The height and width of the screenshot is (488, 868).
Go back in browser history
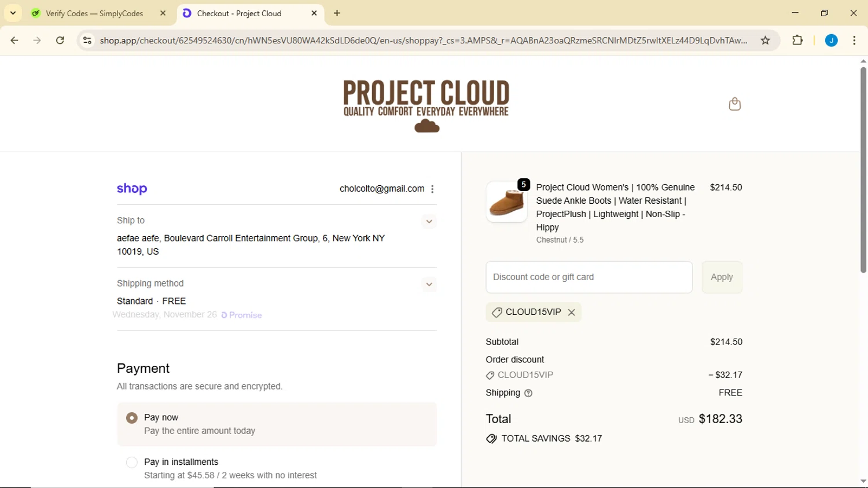click(x=14, y=41)
